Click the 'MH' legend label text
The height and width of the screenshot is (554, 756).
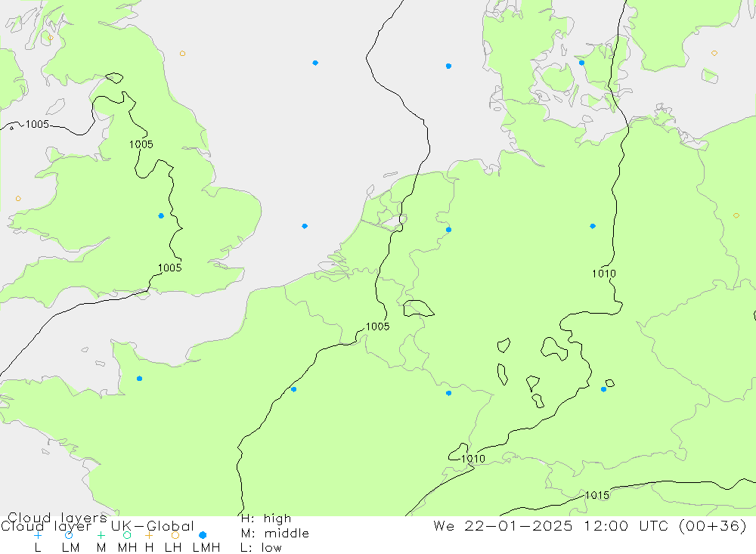tap(127, 548)
